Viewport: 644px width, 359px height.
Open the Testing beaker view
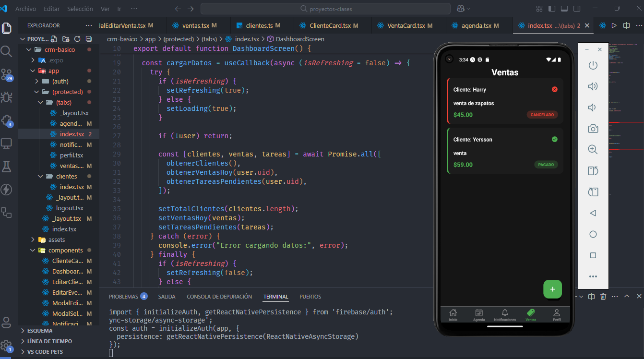point(7,167)
